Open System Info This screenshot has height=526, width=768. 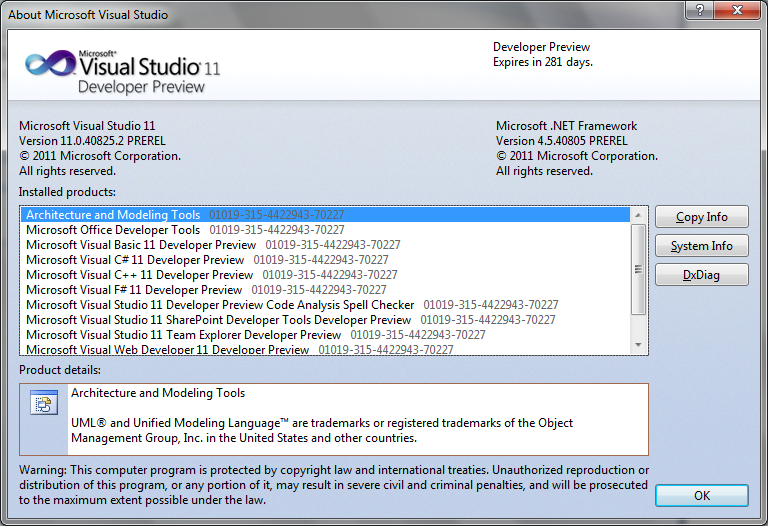[701, 246]
